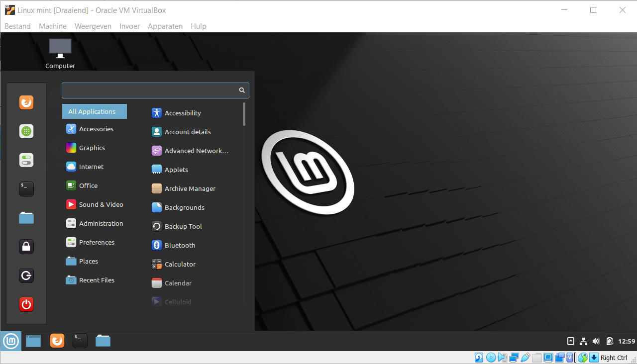Start the Celluloid media player

[x=177, y=302]
